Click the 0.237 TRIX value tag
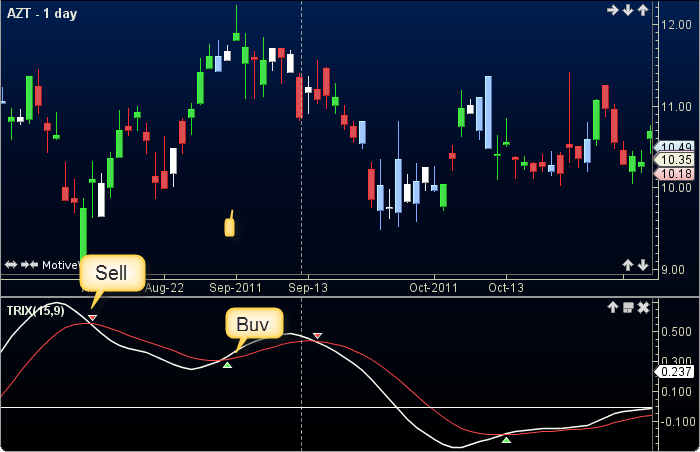Image resolution: width=700 pixels, height=452 pixels. point(675,372)
